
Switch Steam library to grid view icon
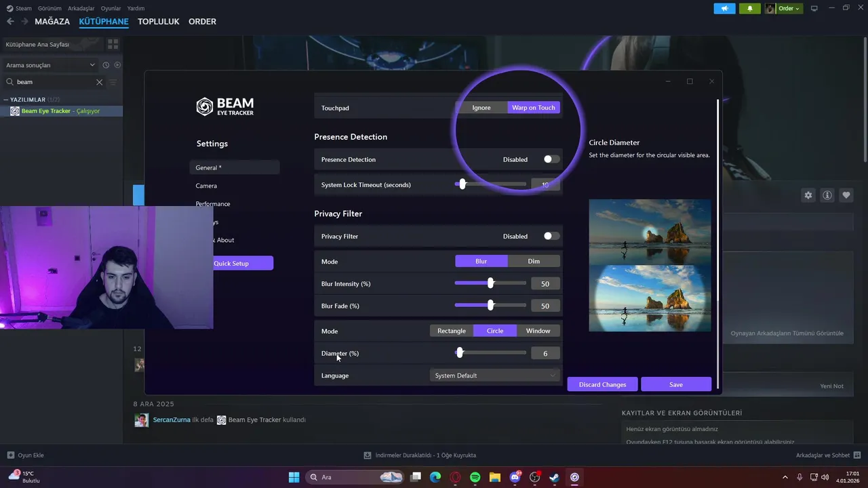[113, 44]
